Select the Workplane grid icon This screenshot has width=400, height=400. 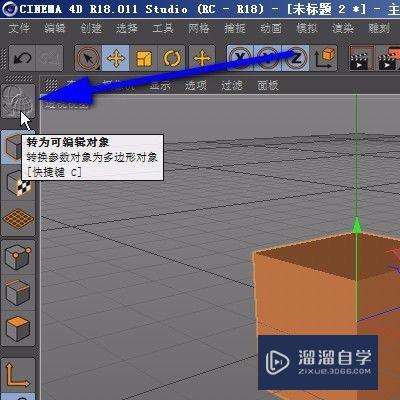coord(18,218)
